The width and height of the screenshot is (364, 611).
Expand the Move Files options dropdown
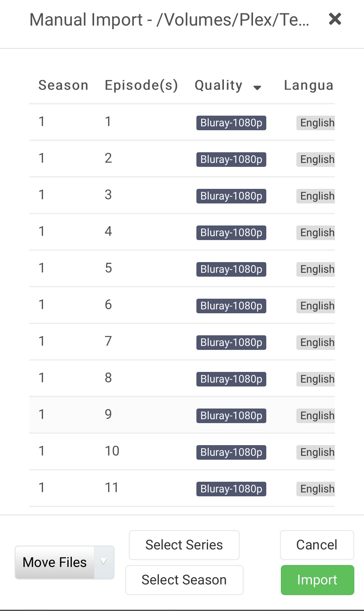click(103, 562)
